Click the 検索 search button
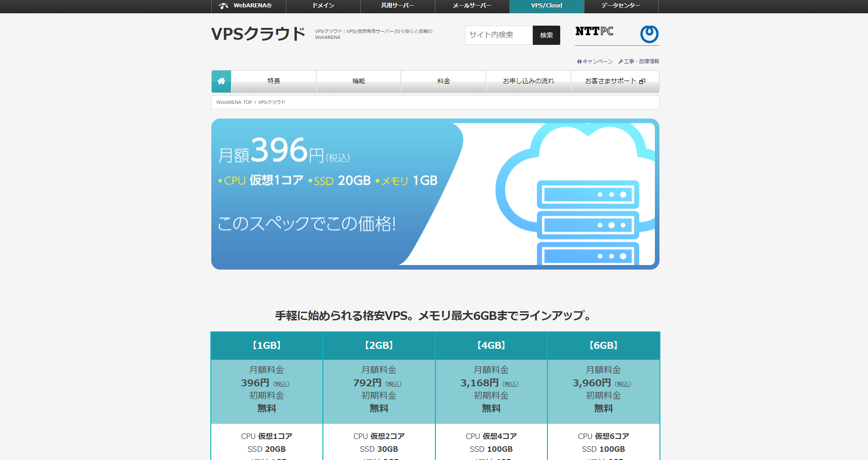This screenshot has width=868, height=460. (x=547, y=35)
